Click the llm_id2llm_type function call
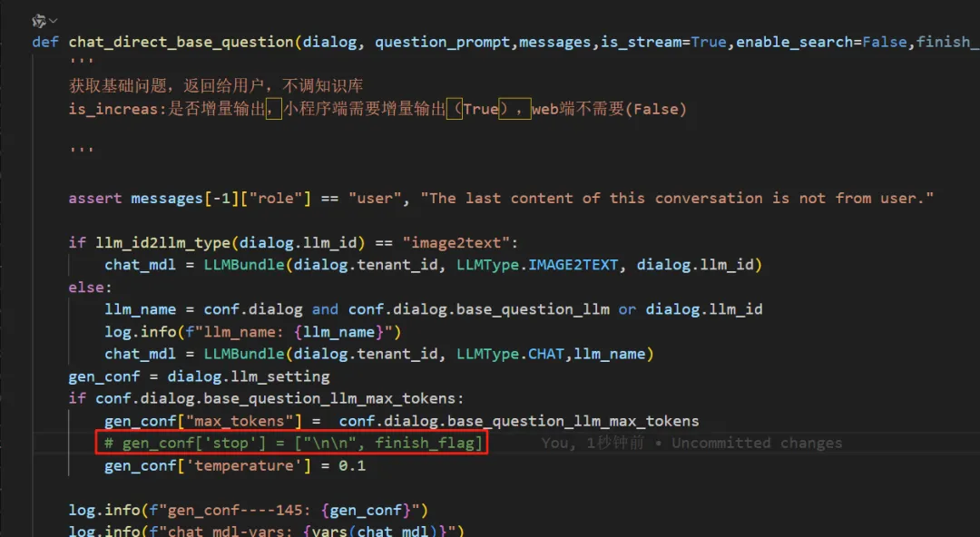Screen dimensions: 980x537 pyautogui.click(x=163, y=243)
